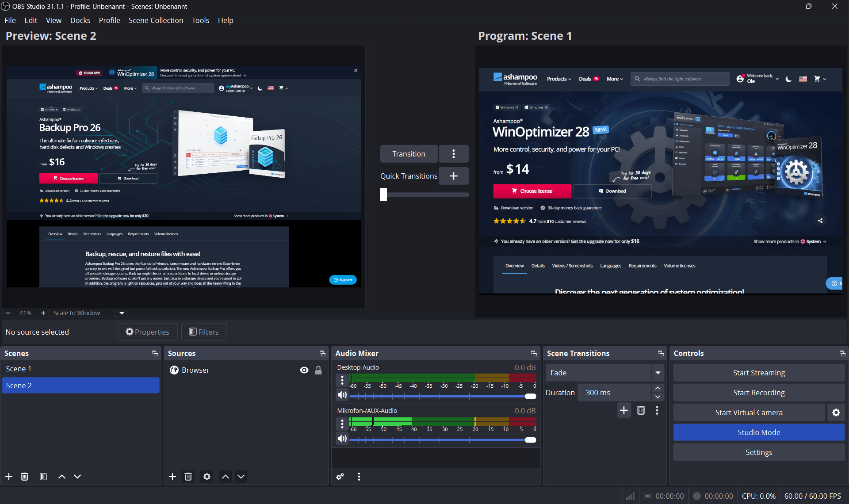Delete the scene transition with trash icon
The width and height of the screenshot is (849, 504).
[641, 410]
